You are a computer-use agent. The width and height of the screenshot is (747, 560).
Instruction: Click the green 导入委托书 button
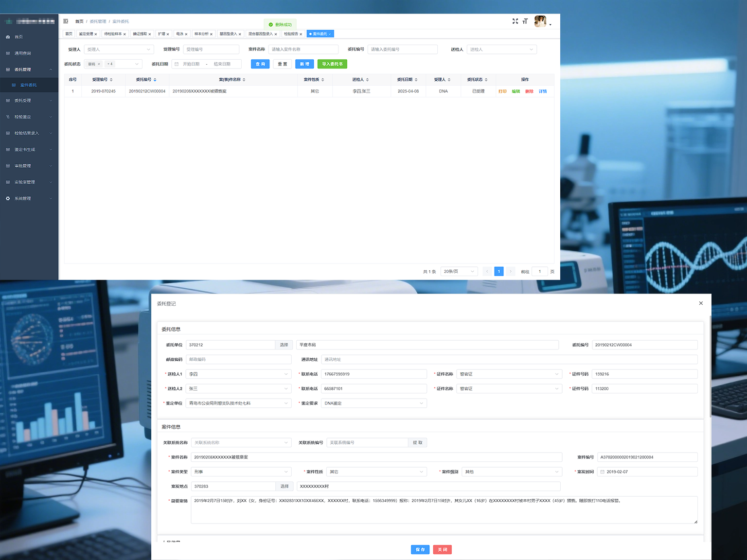[x=332, y=64]
